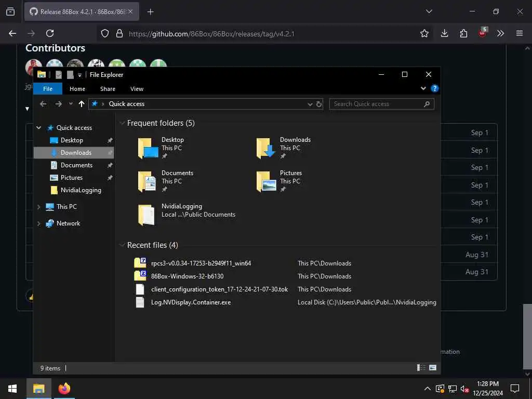Viewport: 532px width, 399px height.
Task: Expand Network tree node
Action: (38, 223)
